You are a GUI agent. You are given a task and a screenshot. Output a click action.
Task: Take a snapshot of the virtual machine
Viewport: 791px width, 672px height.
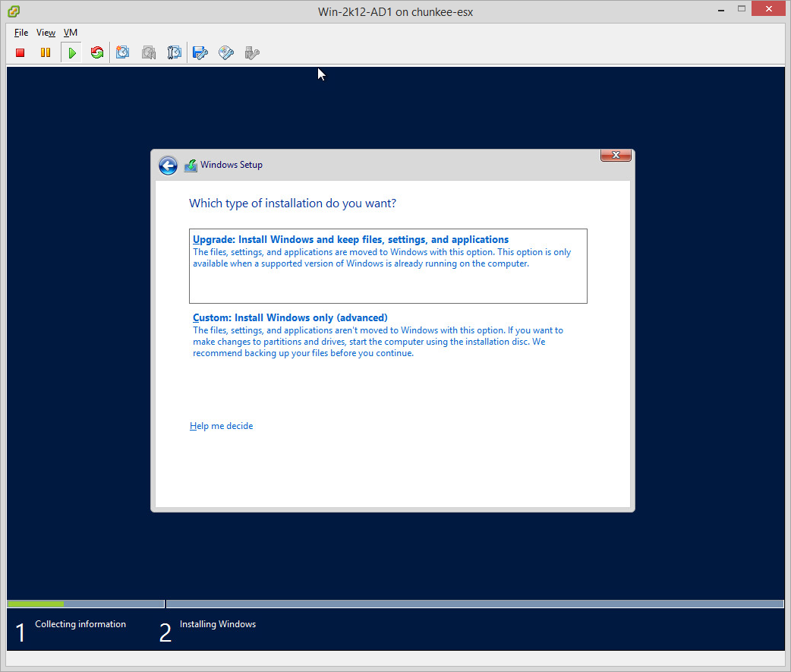123,53
